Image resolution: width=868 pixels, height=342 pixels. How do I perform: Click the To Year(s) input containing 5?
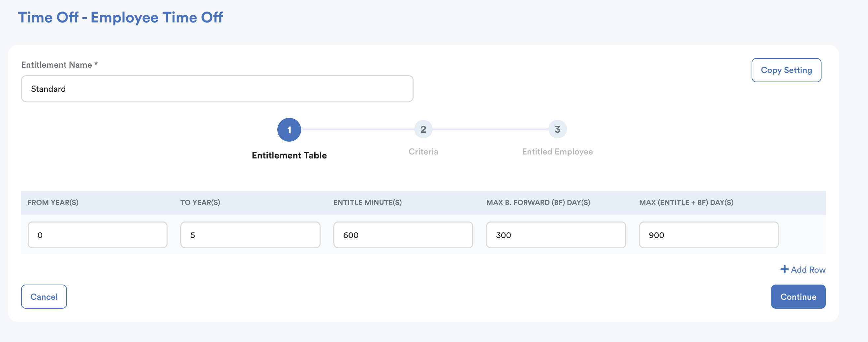(250, 235)
